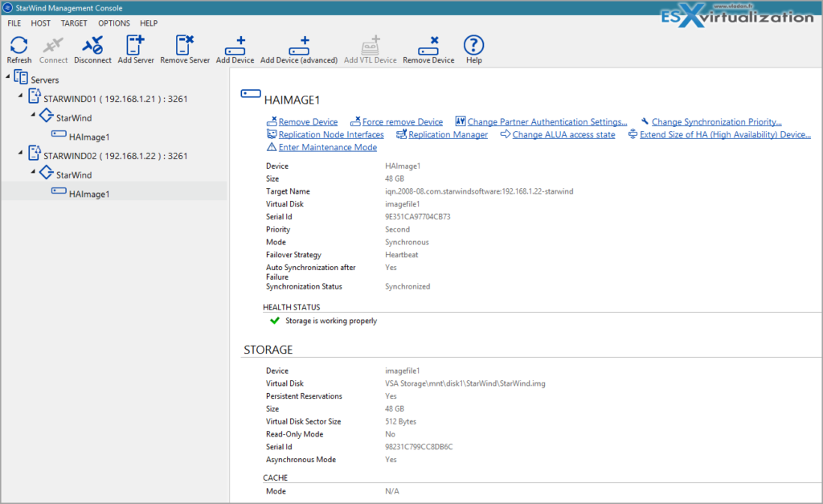Collapse the Servers root node
The width and height of the screenshot is (823, 504).
(x=8, y=79)
